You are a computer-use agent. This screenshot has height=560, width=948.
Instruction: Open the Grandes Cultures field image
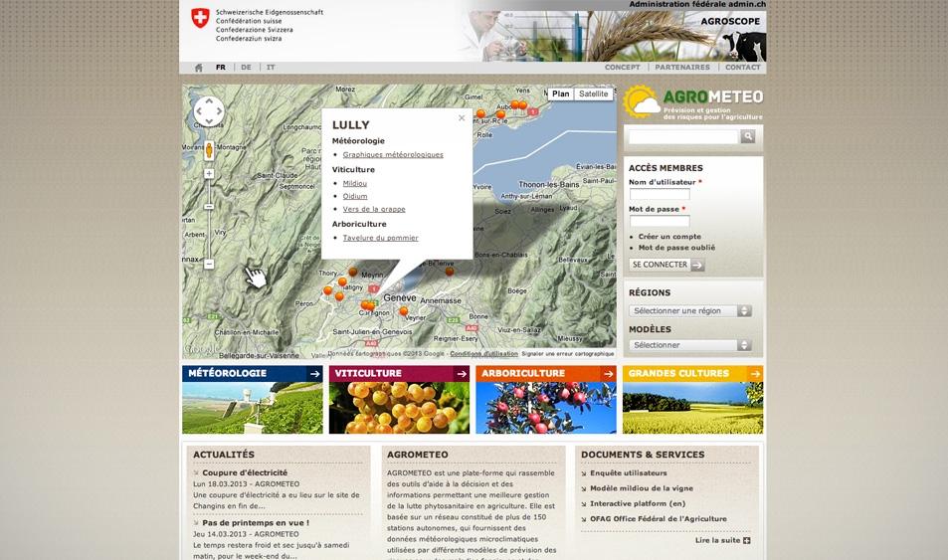693,408
